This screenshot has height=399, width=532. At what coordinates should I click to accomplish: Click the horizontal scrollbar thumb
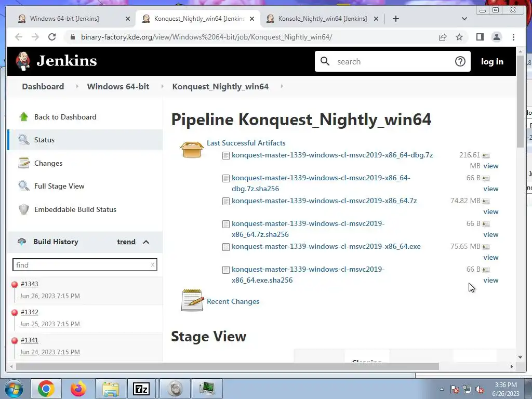coord(228,366)
